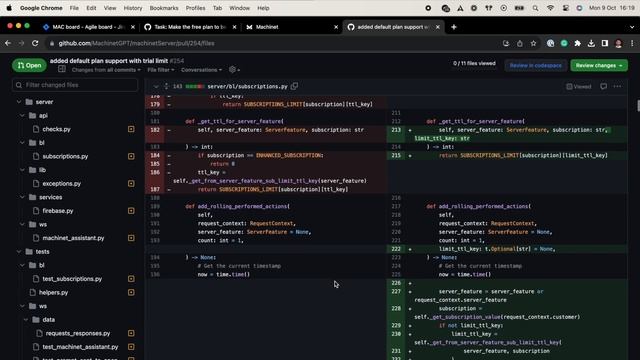This screenshot has width=640, height=360.
Task: Open Chrome side panel icon
Action: tap(605, 43)
